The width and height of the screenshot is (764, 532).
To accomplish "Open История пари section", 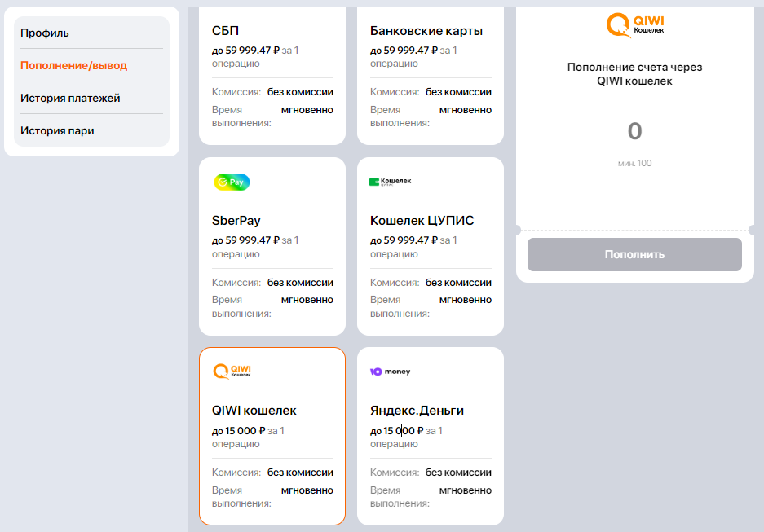I will coord(57,130).
